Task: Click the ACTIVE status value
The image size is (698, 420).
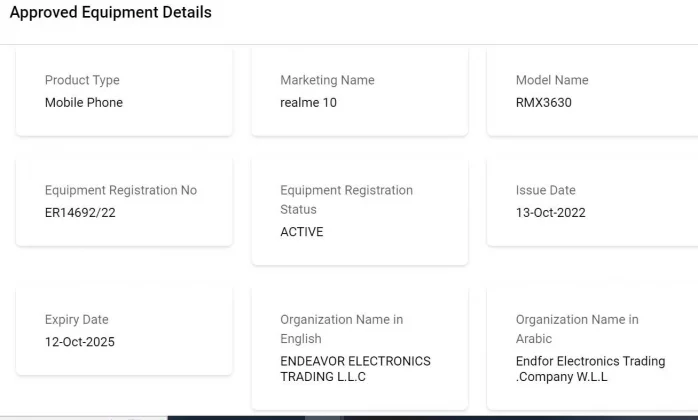Action: pyautogui.click(x=302, y=232)
